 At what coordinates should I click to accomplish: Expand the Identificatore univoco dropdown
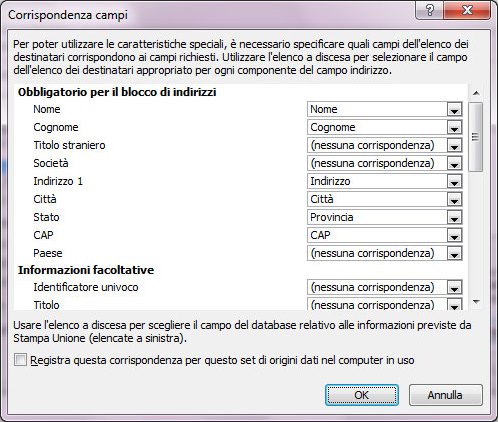(x=454, y=288)
